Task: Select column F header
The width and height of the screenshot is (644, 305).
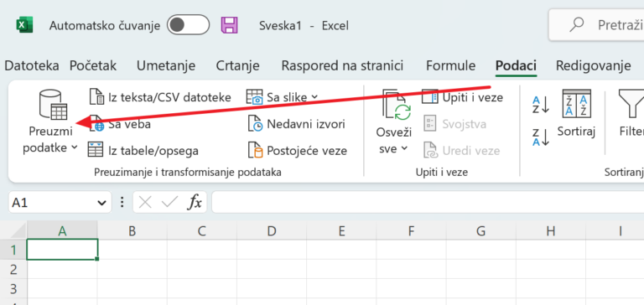Action: [411, 231]
